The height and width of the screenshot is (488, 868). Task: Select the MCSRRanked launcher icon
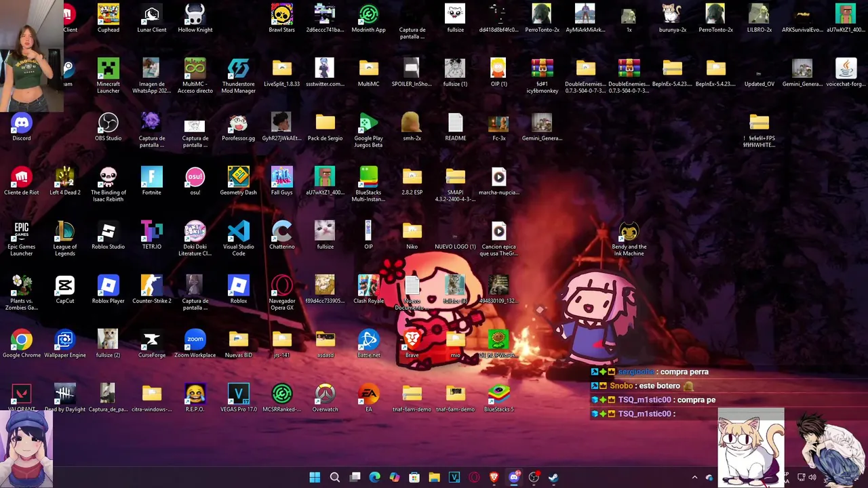281,398
